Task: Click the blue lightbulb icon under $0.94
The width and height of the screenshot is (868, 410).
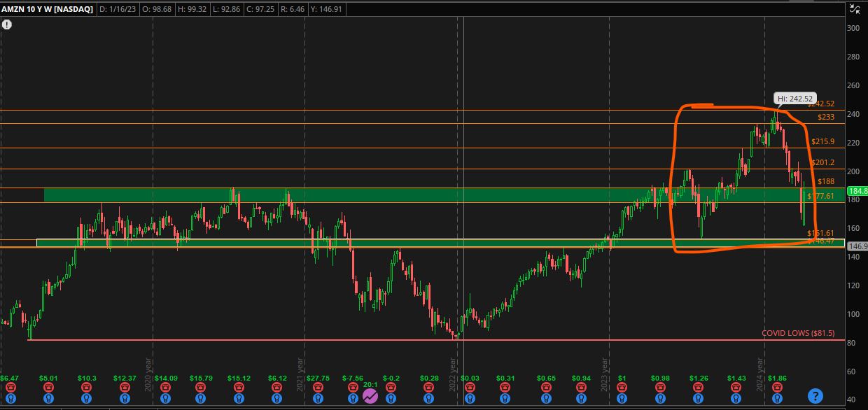Action: point(582,397)
